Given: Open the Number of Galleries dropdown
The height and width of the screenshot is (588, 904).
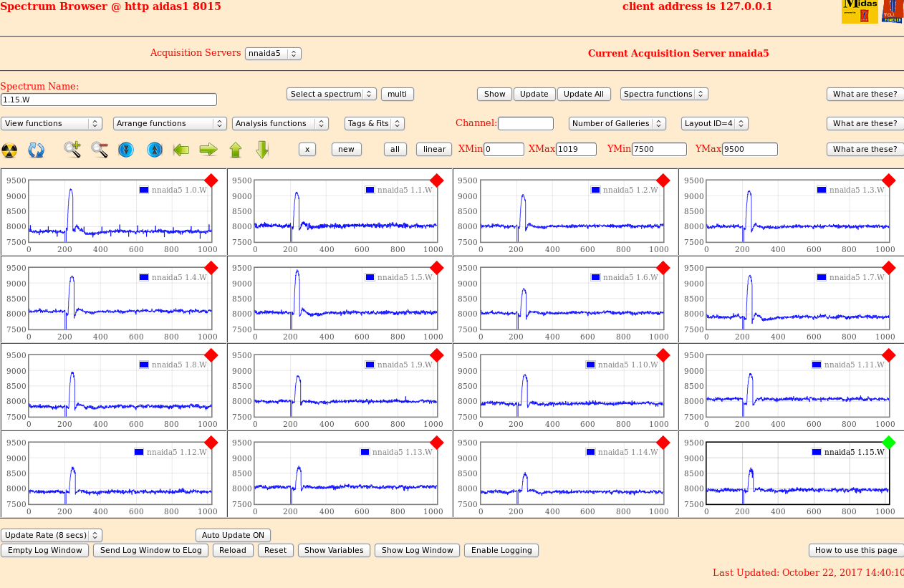Looking at the screenshot, I should [617, 123].
